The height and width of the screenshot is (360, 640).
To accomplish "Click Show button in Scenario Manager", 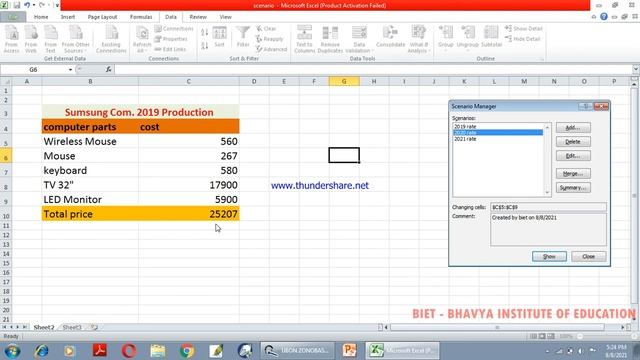I will 549,256.
